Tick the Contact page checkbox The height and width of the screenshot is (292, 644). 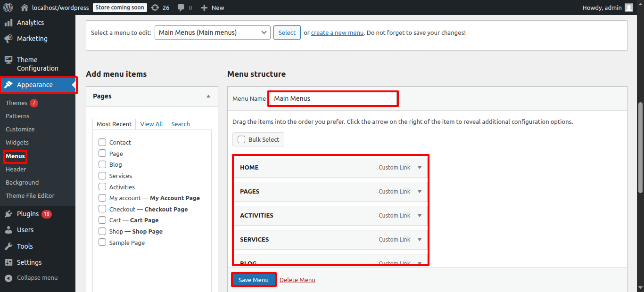(102, 142)
